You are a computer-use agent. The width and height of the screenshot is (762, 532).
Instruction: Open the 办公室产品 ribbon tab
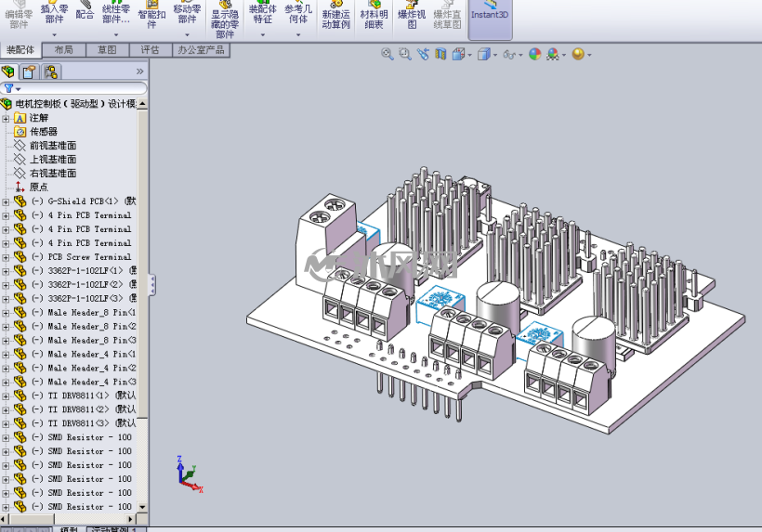click(201, 50)
